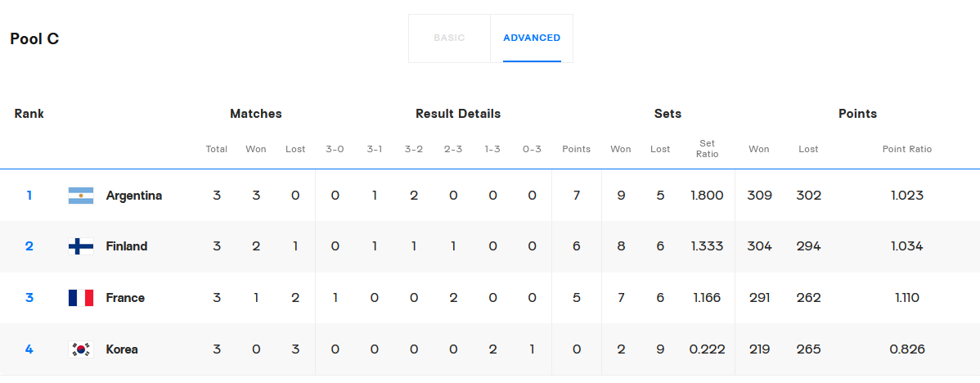Screen dimensions: 980x383
Task: Click the Korea flag icon
Action: tap(81, 349)
